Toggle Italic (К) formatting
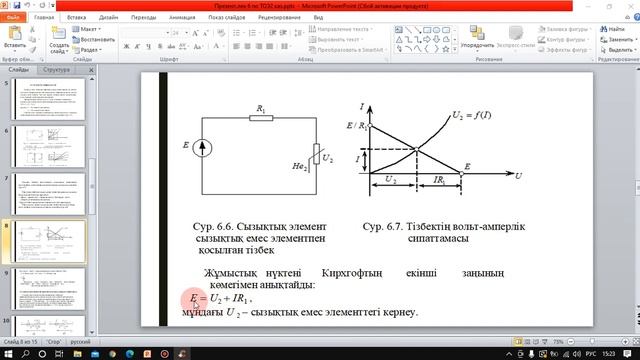This screenshot has width=640, height=360. (138, 47)
